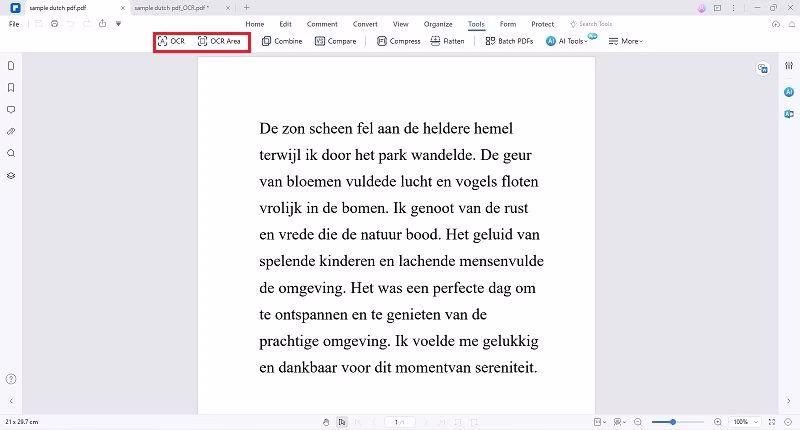
Task: Upload the document to cloud
Action: 776,24
